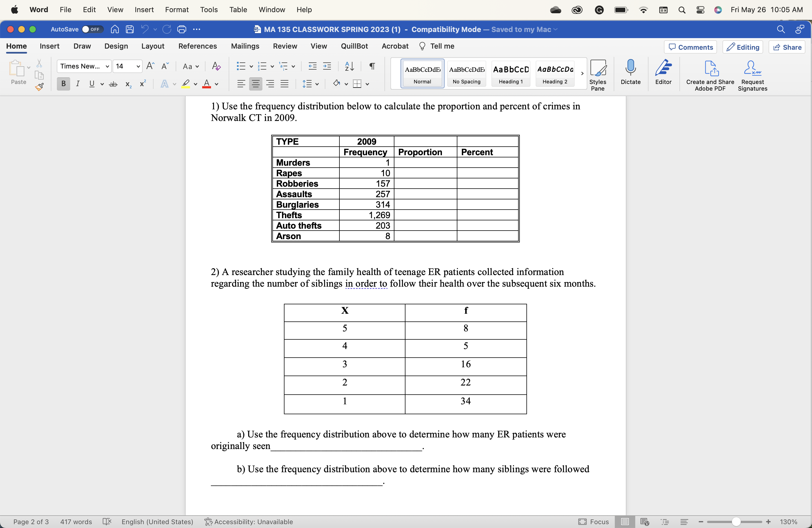Click the Save disk icon in title bar
Viewport: 812px width, 528px height.
pos(130,29)
